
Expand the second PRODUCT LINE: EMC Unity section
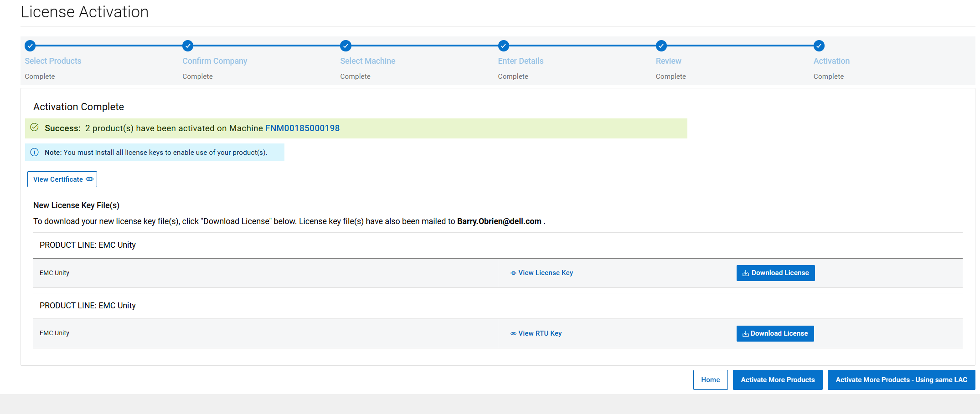click(88, 306)
